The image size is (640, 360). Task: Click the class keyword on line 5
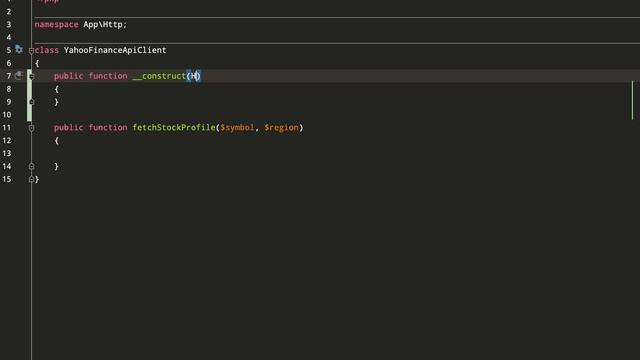[x=47, y=50]
